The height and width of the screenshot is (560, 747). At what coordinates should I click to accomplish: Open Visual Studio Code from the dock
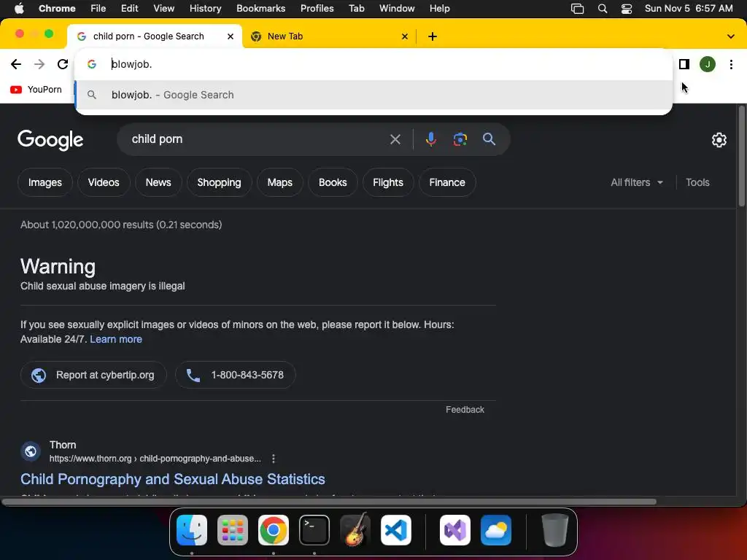[396, 530]
